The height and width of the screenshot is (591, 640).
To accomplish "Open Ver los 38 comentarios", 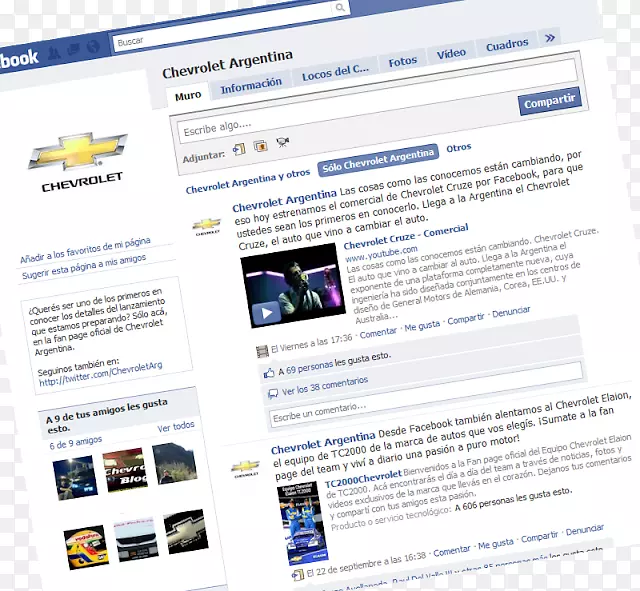I will 324,386.
